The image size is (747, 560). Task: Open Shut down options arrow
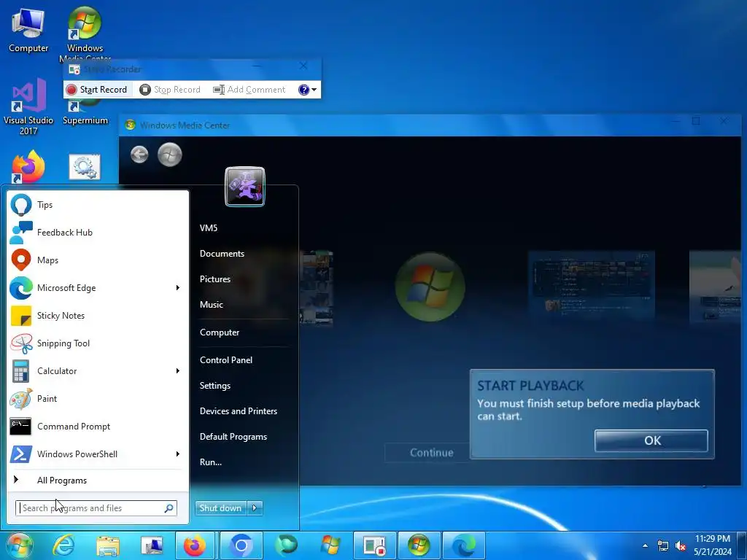[255, 508]
